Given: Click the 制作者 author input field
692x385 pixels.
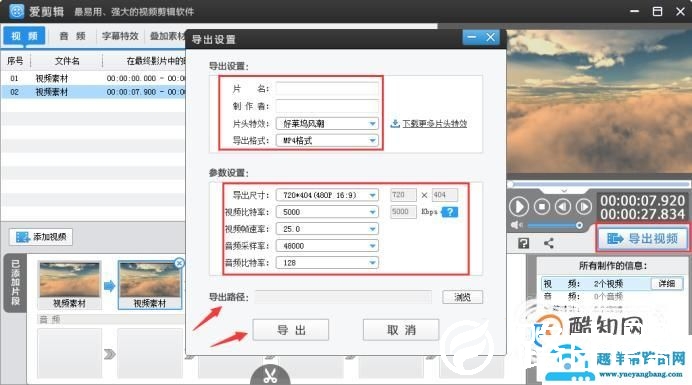Looking at the screenshot, I should pos(327,106).
